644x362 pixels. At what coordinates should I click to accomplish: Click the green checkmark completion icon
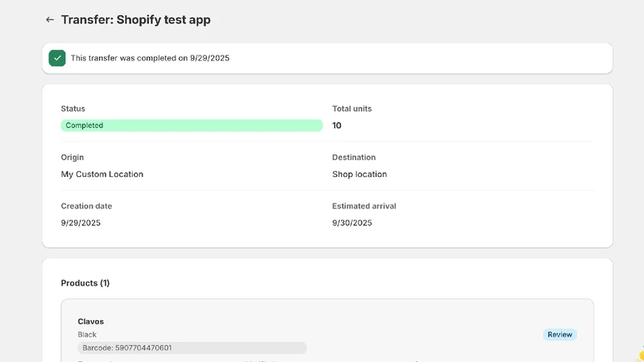tap(57, 58)
